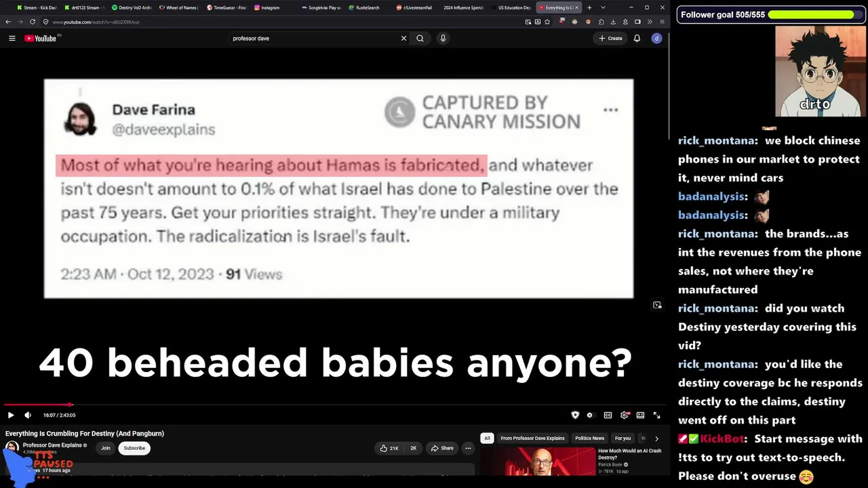Open the account avatar menu
Viewport: 868px width, 488px height.
click(656, 39)
